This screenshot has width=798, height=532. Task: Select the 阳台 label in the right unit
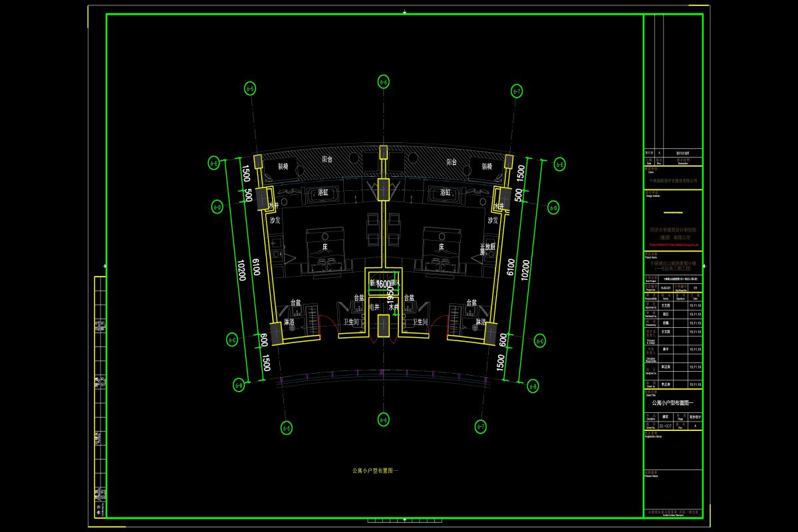(x=452, y=162)
